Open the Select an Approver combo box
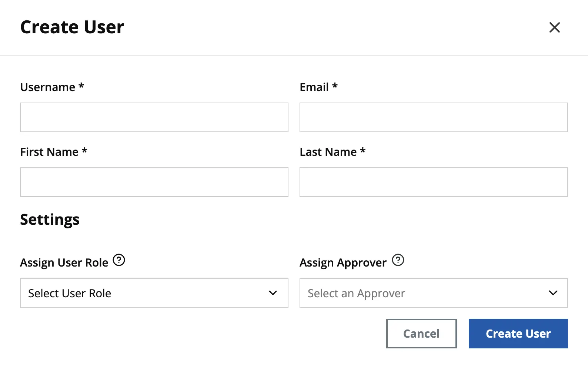This screenshot has height=368, width=588. tap(434, 293)
